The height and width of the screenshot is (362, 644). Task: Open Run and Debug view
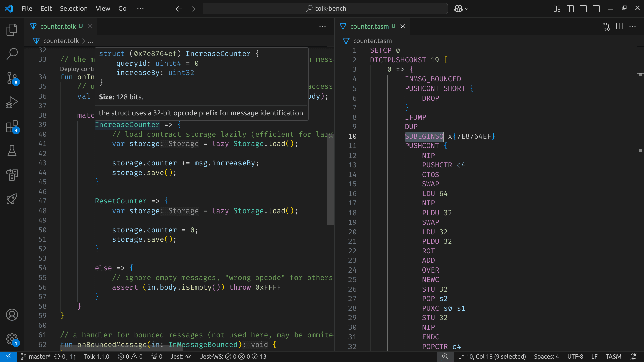12,102
